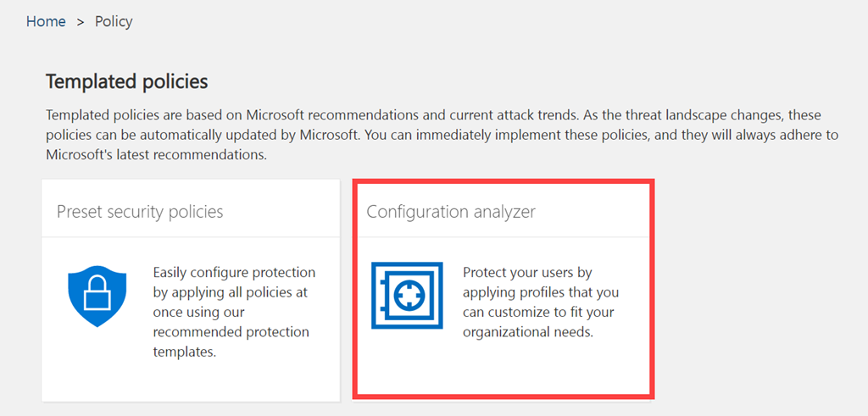
Task: Click the breadcrumb separator chevron
Action: coord(81,22)
